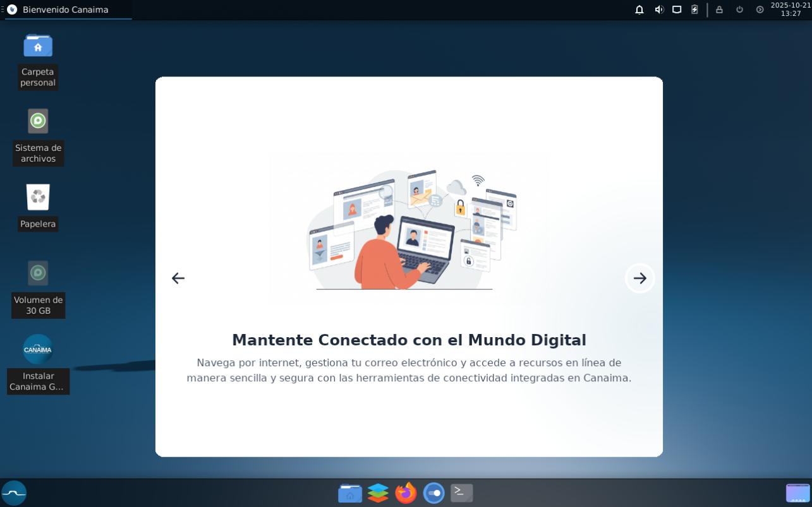The image size is (812, 507).
Task: Select Bienvenido Canaima window in taskbar
Action: tap(65, 9)
